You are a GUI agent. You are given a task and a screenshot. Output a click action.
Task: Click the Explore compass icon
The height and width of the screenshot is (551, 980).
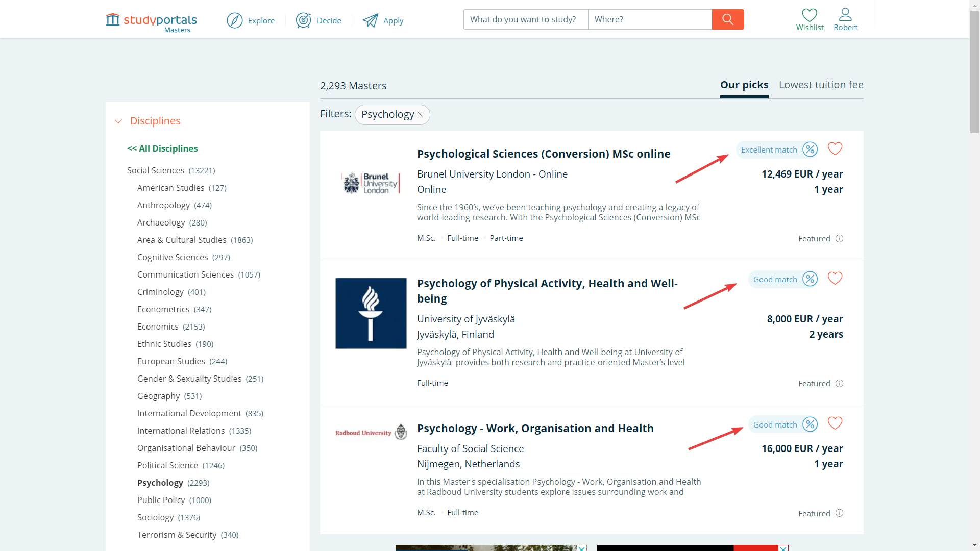tap(235, 20)
